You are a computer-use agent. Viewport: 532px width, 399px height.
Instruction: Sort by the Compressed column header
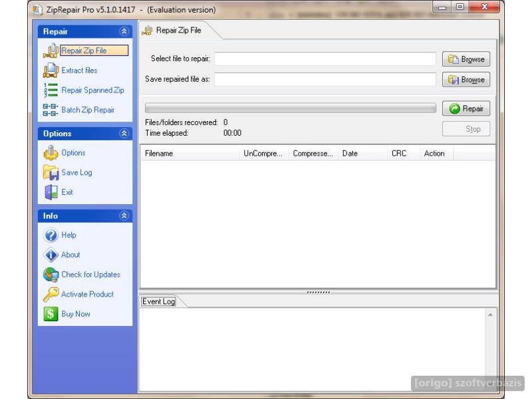click(x=313, y=154)
